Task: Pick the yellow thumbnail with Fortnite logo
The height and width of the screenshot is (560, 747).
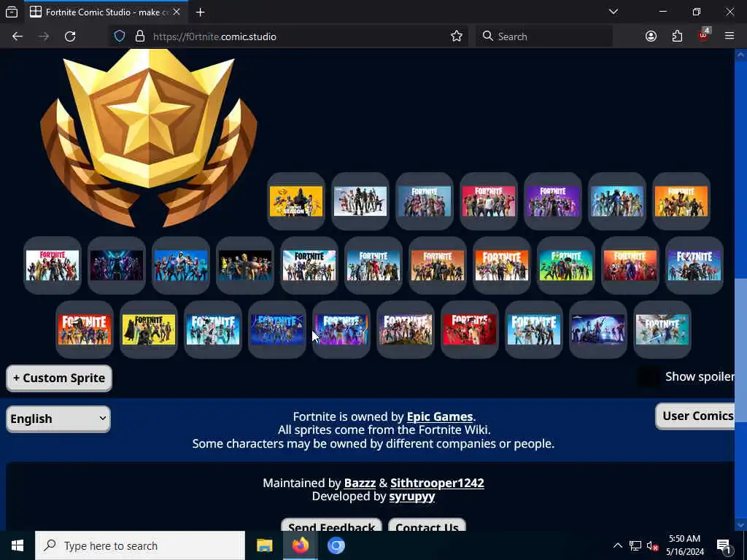Action: click(149, 330)
